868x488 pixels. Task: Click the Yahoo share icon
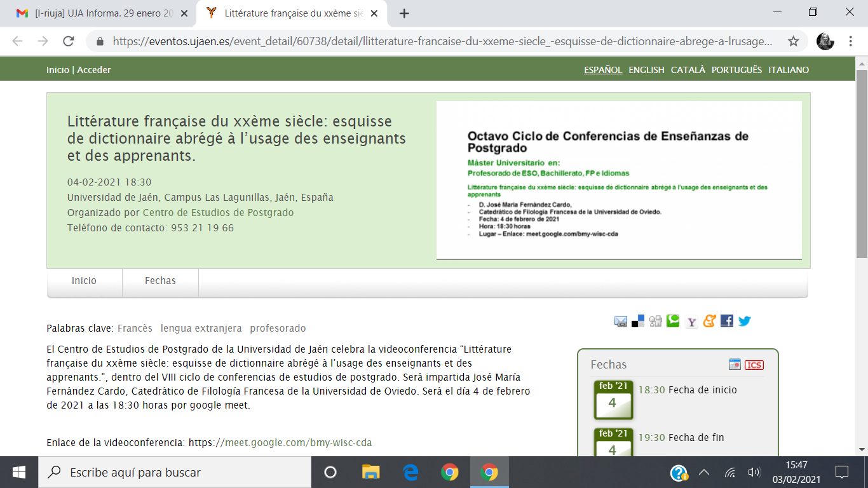point(692,322)
